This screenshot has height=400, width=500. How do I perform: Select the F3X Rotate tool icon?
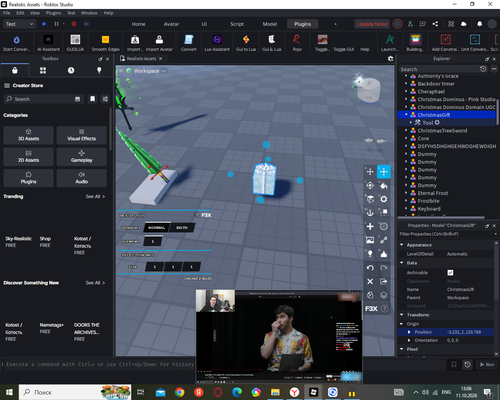pos(370,185)
